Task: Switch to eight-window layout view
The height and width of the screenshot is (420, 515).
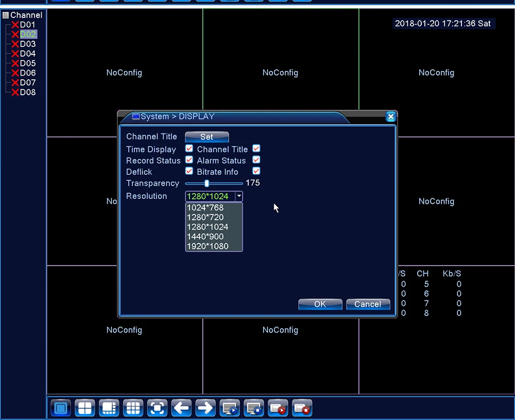Action: tap(109, 408)
